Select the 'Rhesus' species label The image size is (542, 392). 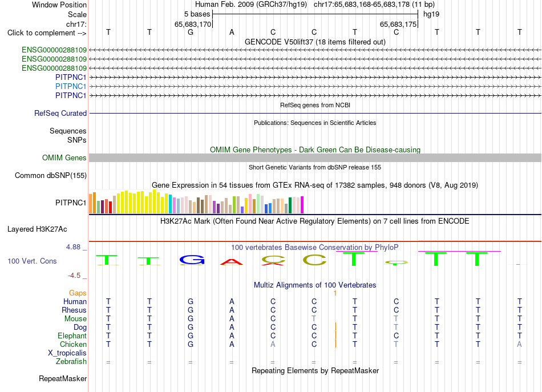74,310
